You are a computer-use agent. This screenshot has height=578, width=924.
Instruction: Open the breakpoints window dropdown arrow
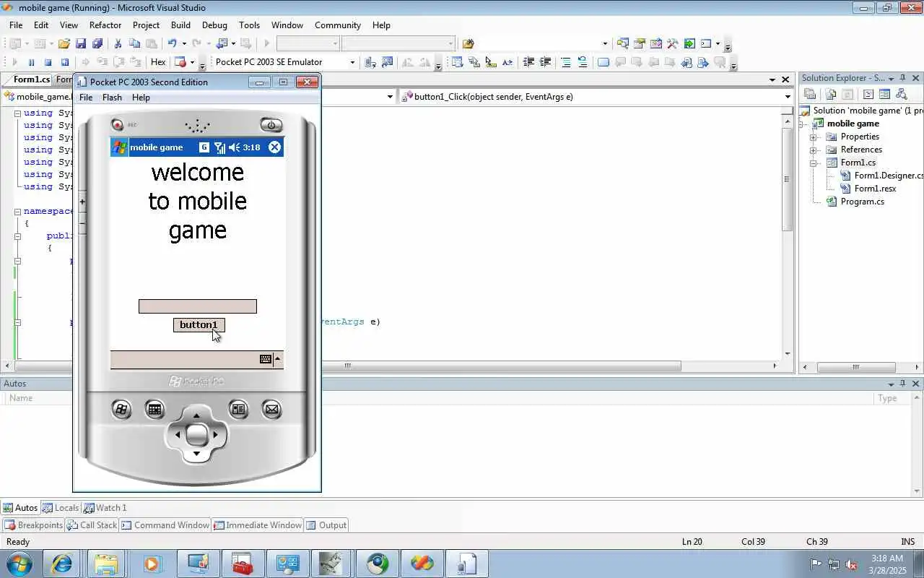tap(192, 63)
